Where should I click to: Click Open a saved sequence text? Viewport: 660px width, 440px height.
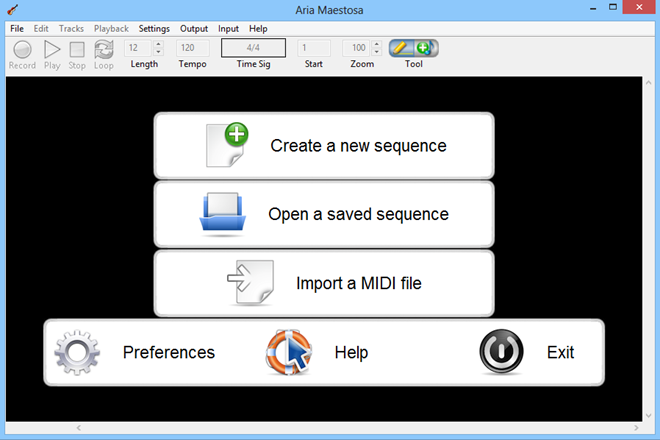coord(358,214)
